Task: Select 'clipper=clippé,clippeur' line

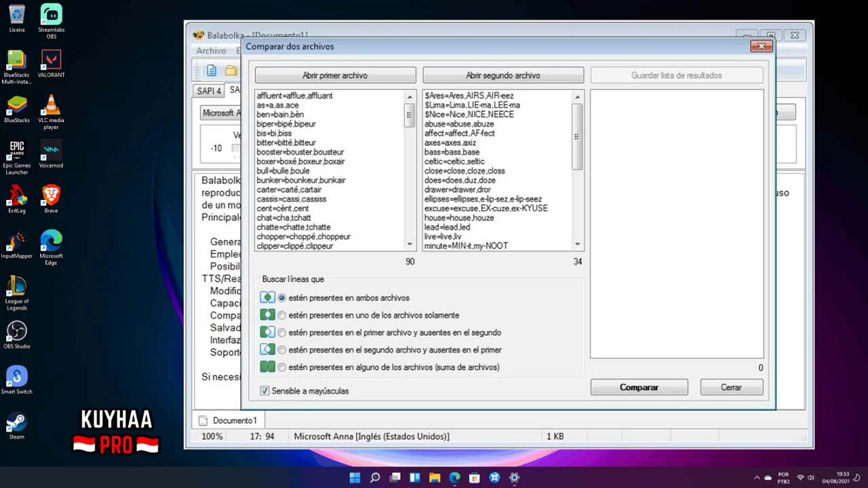Action: pyautogui.click(x=295, y=246)
